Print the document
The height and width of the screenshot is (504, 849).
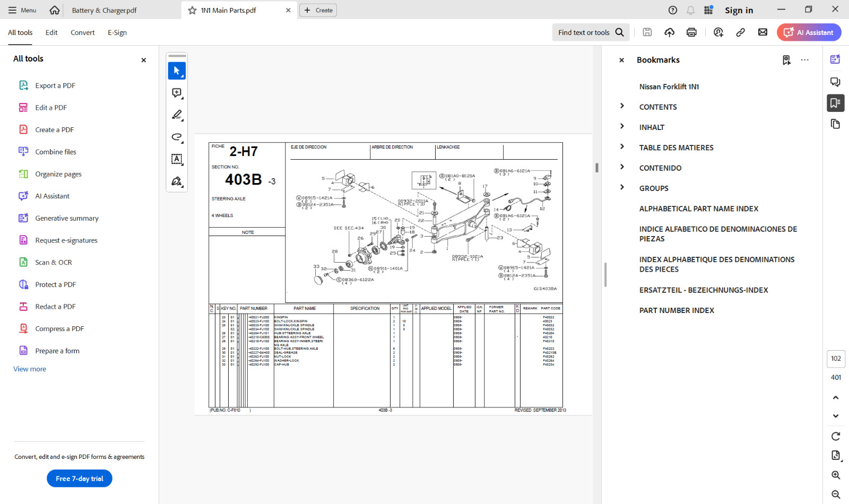691,32
